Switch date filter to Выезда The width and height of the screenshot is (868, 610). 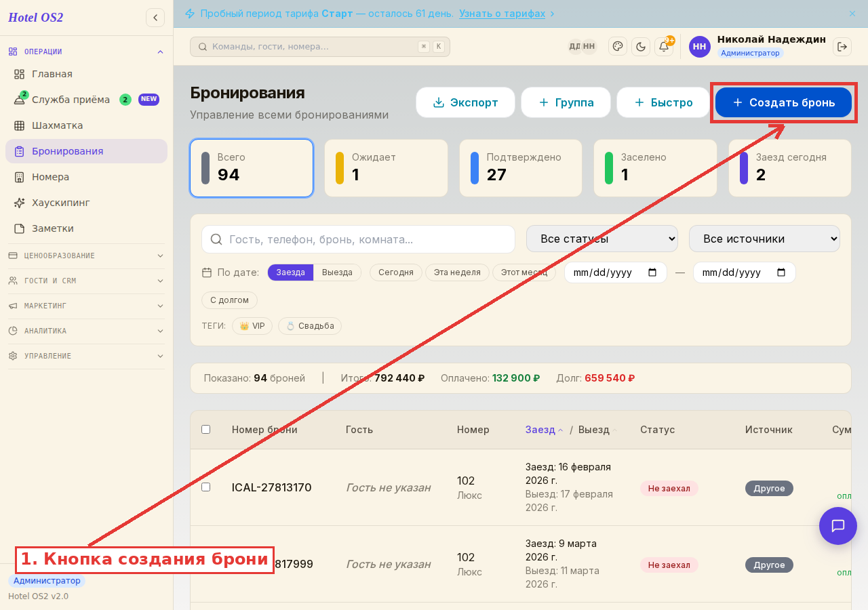point(337,272)
